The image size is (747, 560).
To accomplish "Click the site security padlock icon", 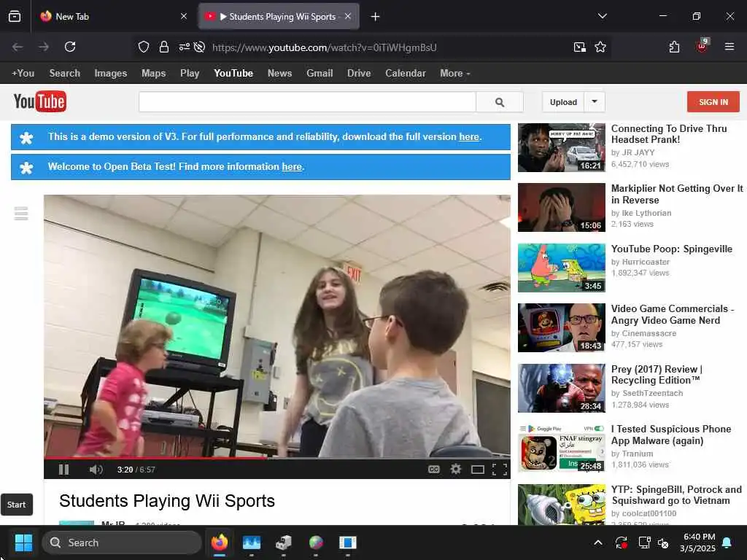I will (x=164, y=47).
